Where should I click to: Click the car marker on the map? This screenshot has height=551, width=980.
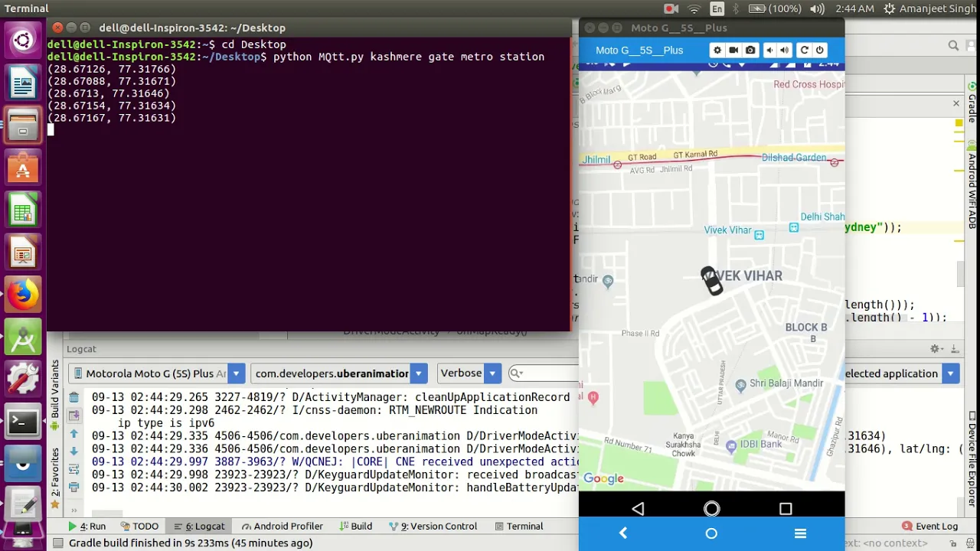click(711, 281)
